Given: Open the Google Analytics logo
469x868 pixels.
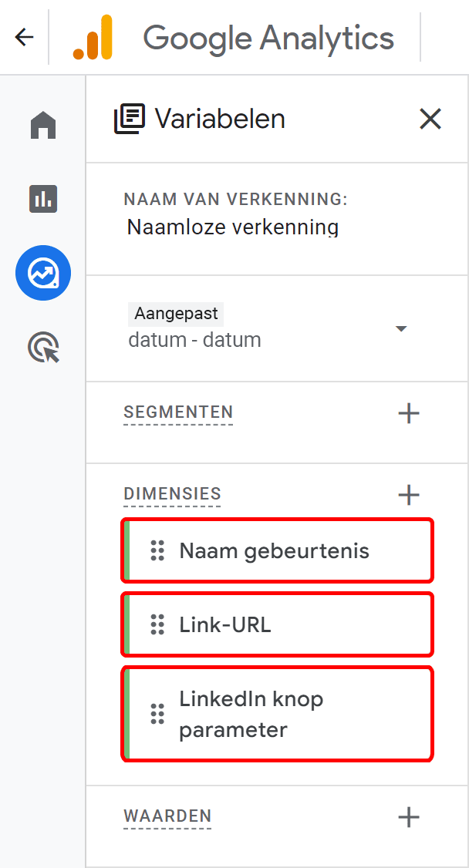Looking at the screenshot, I should tap(93, 37).
